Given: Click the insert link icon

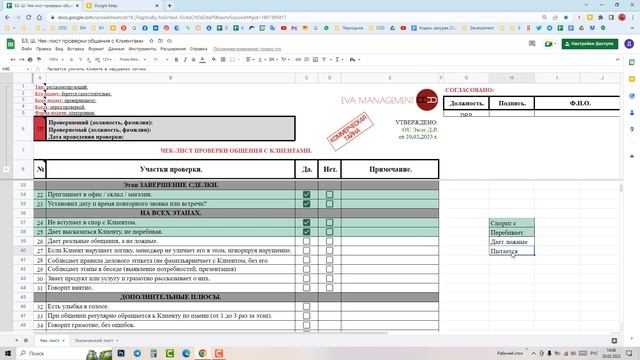Looking at the screenshot, I should (x=298, y=60).
